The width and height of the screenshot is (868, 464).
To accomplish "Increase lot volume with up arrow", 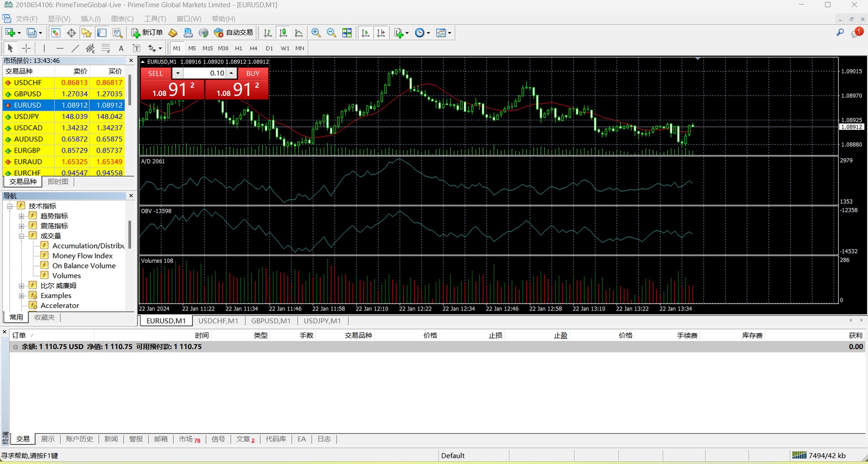I will (x=231, y=73).
